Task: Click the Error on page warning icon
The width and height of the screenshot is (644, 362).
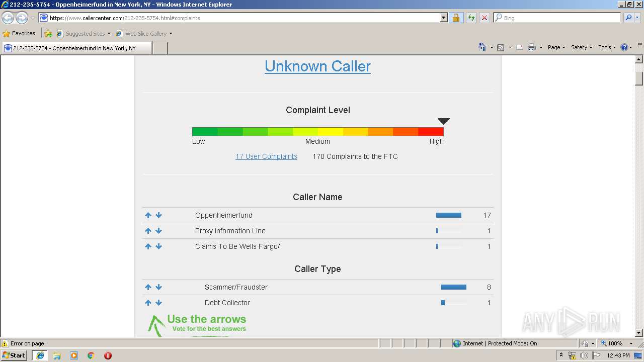Action: coord(5,343)
